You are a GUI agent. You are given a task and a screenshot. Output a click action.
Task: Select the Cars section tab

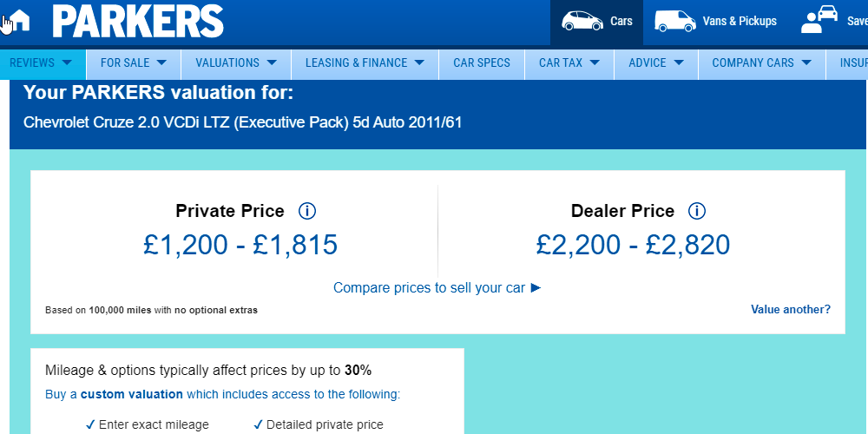(597, 22)
